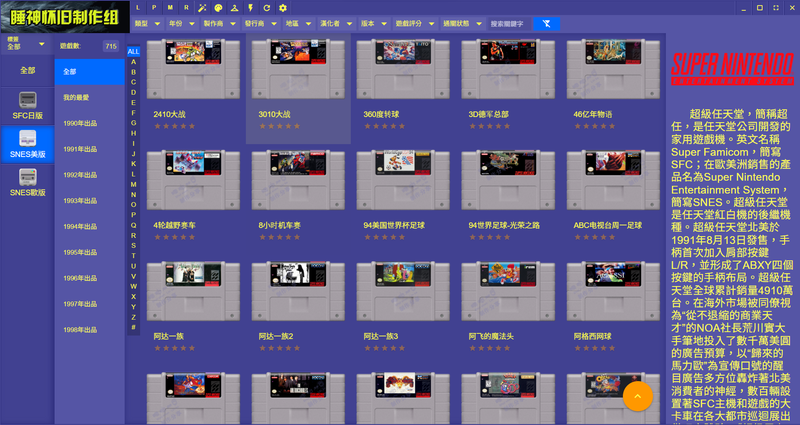
Task: Click the M toolbar button
Action: point(170,8)
